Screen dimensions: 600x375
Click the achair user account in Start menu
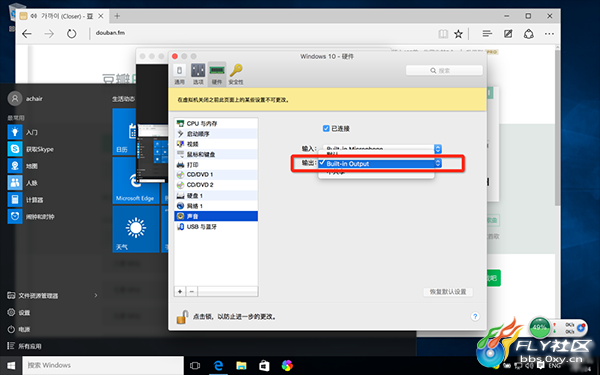point(25,99)
